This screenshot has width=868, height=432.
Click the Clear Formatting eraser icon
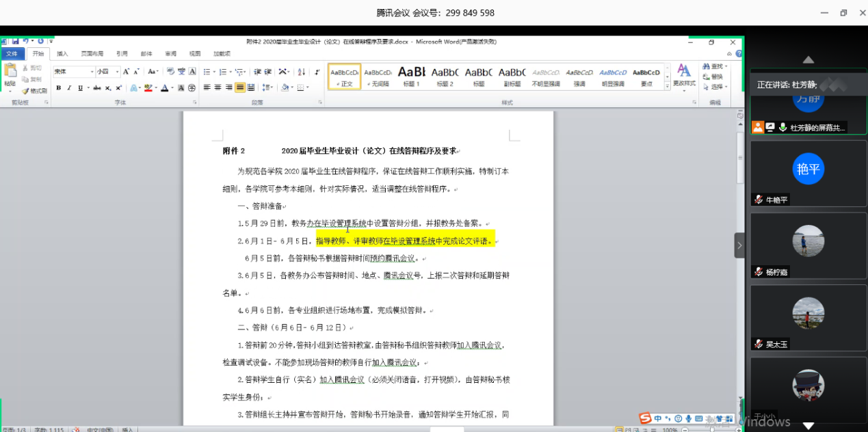(x=170, y=72)
